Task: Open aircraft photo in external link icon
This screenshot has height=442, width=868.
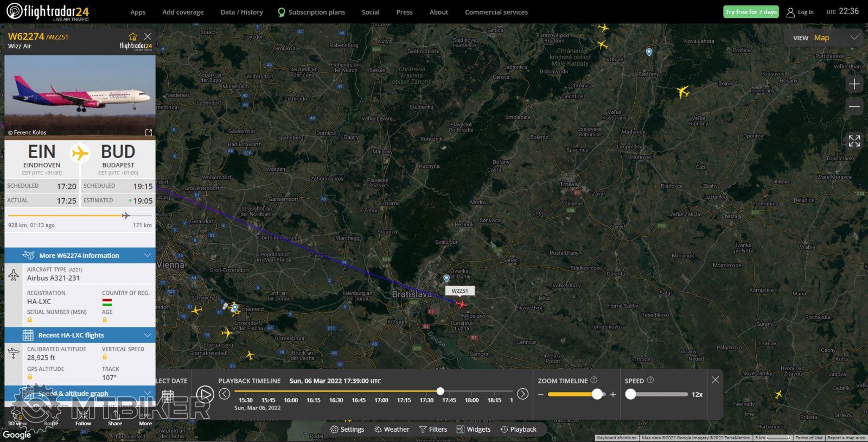Action: [148, 132]
